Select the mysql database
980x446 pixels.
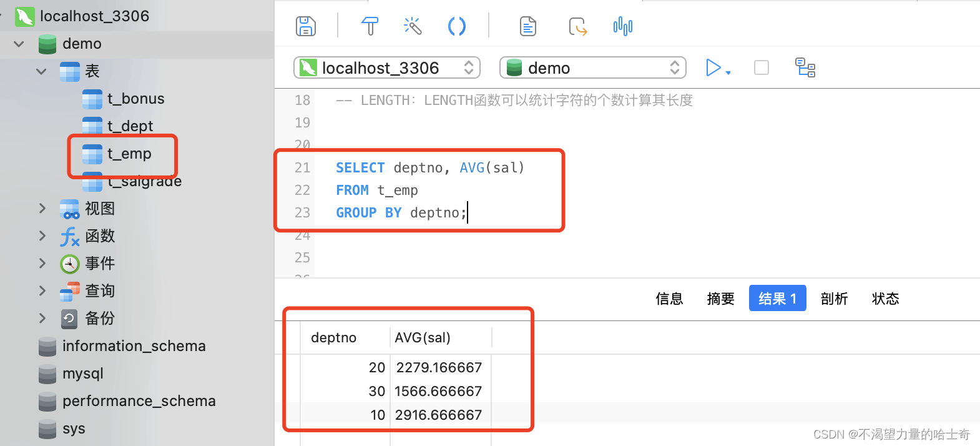point(83,374)
